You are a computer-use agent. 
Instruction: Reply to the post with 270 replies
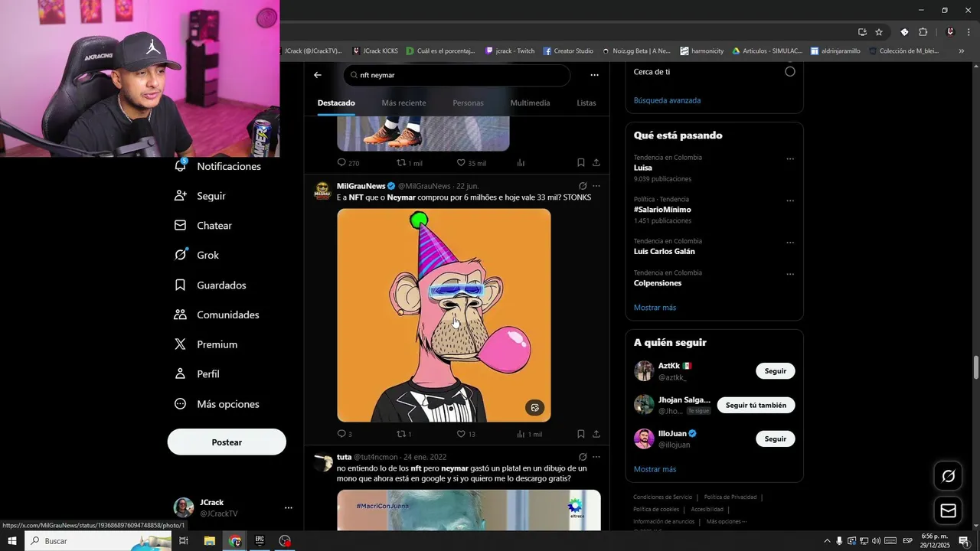(348, 163)
